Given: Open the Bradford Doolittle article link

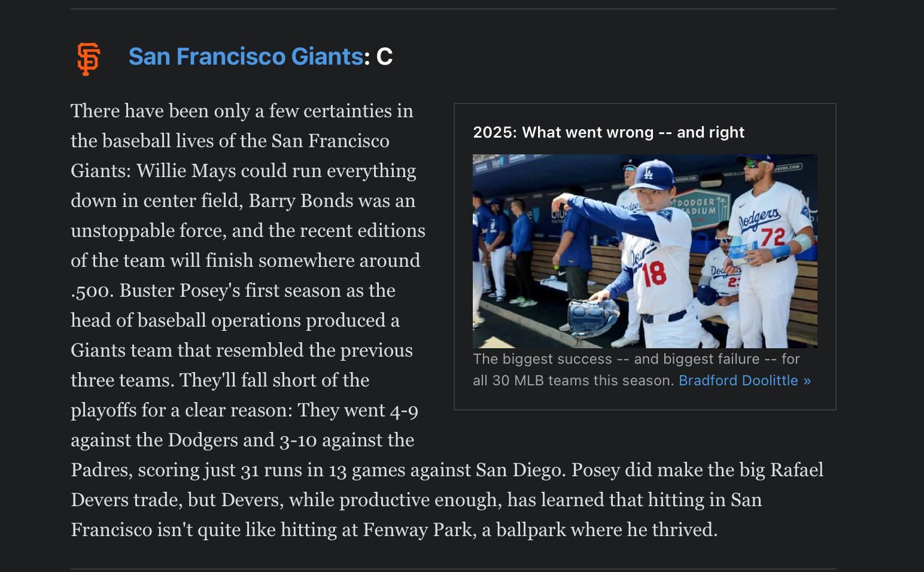Looking at the screenshot, I should pyautogui.click(x=744, y=381).
